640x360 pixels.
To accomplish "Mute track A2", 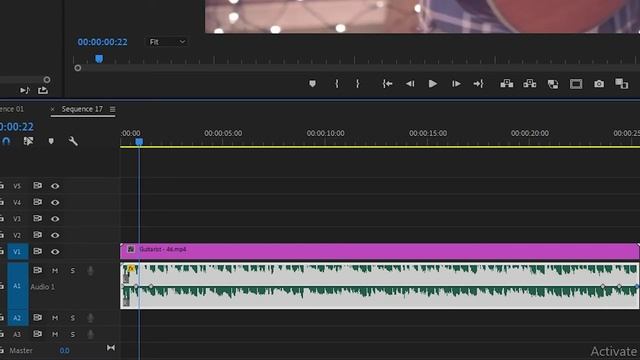I will click(55, 318).
